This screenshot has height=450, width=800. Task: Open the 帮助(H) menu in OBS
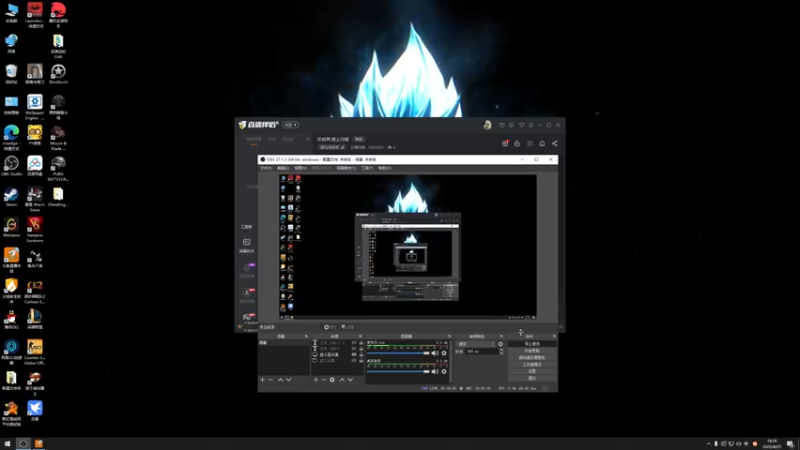pos(384,168)
